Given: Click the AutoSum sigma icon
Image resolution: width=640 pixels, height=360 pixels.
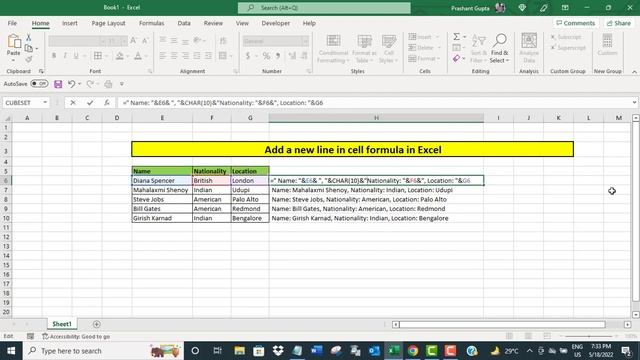Looking at the screenshot, I should click(x=456, y=37).
